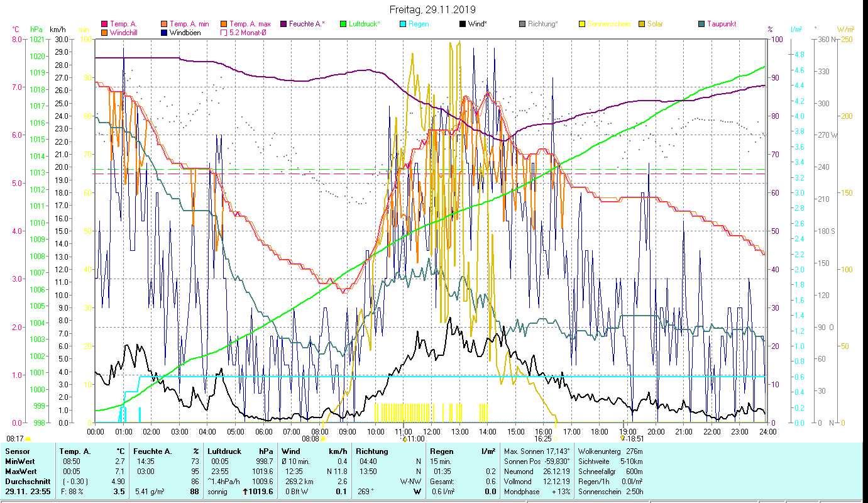Click the pressure trend '^1.4hPa/h'
This screenshot has height=503, width=868.
[x=223, y=482]
